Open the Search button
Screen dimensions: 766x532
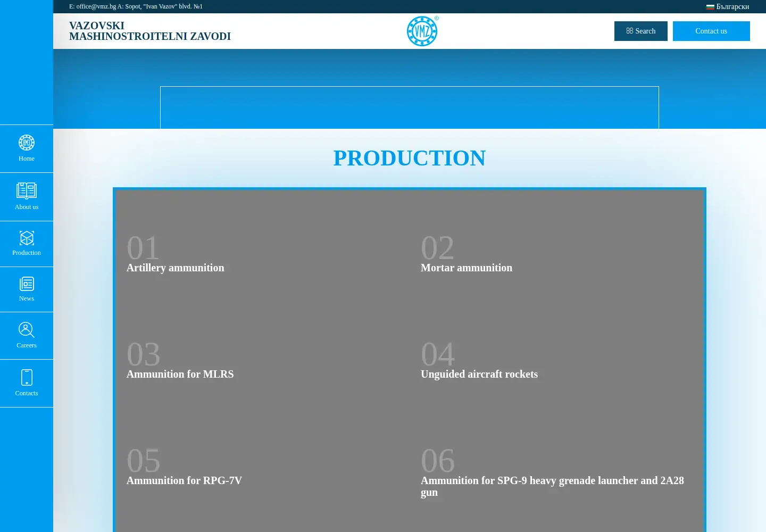[x=641, y=31]
